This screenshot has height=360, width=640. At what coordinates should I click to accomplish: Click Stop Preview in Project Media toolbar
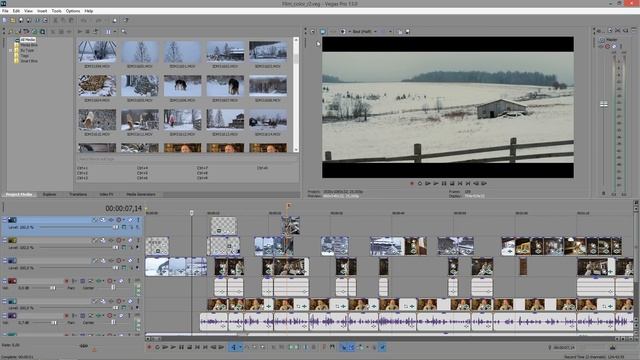[87, 31]
